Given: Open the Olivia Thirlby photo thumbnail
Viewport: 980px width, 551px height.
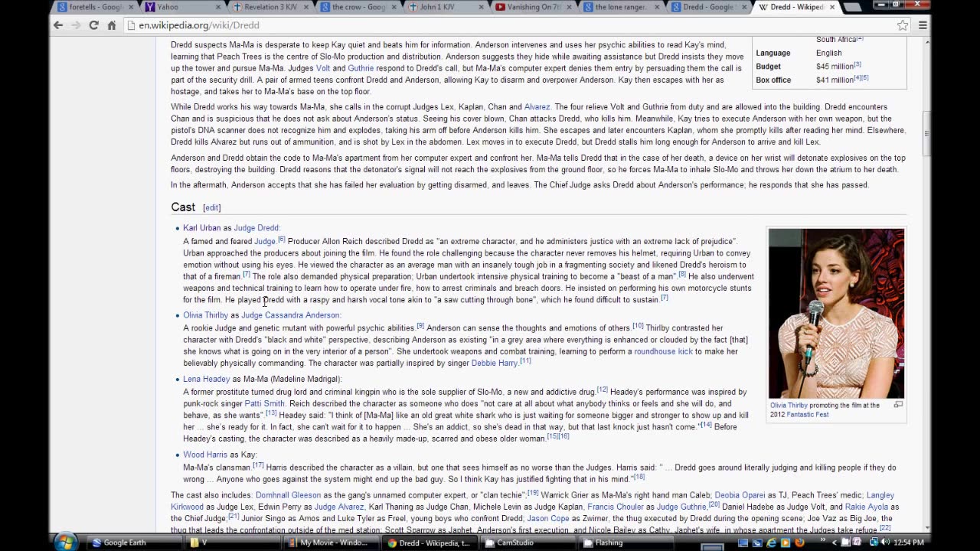Looking at the screenshot, I should click(x=836, y=313).
